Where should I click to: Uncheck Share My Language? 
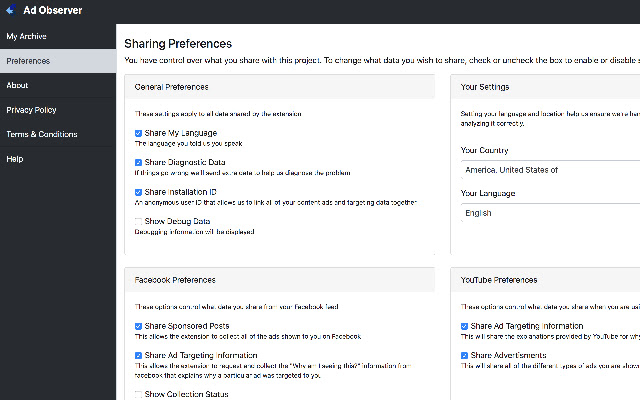138,133
